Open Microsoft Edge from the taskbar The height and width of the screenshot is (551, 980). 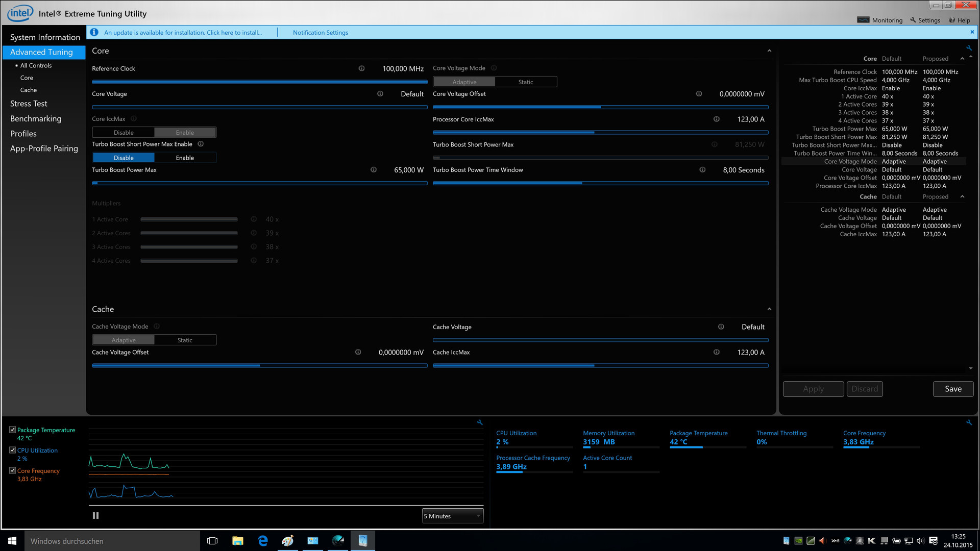(263, 541)
